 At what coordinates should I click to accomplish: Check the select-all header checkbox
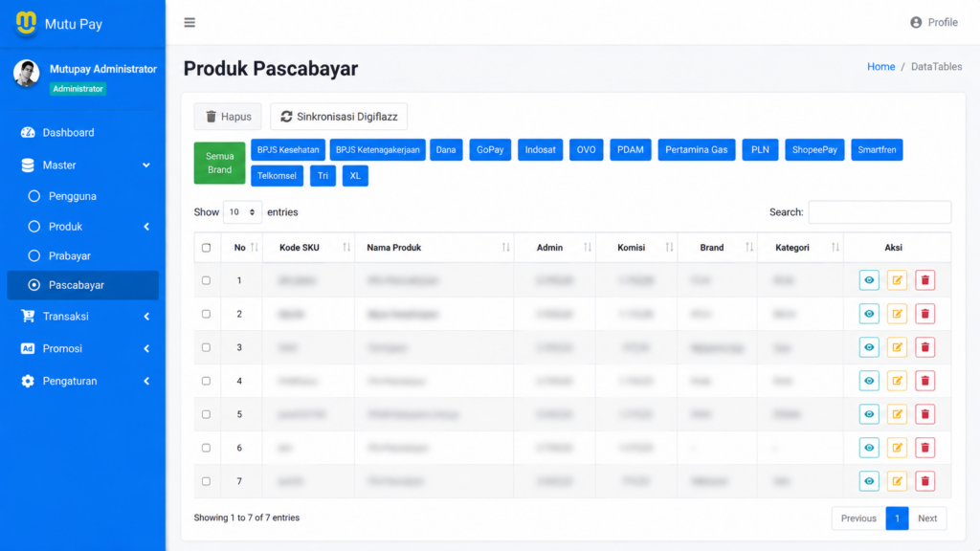(x=207, y=248)
